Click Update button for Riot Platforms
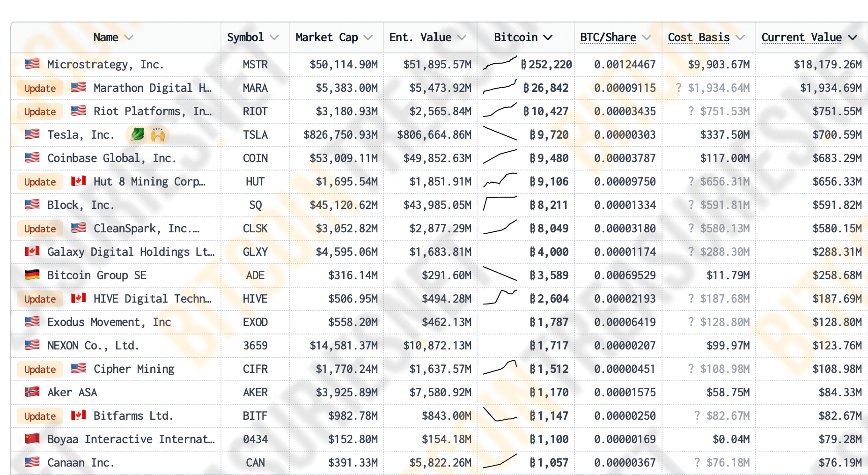Viewport: 868px width, 475px height. 40,111
